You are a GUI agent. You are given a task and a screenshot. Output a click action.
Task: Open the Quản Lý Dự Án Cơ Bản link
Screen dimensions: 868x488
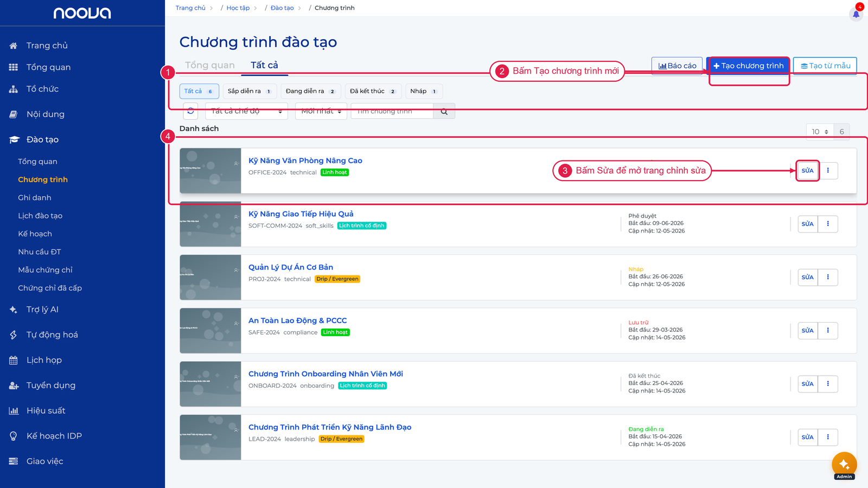(291, 267)
